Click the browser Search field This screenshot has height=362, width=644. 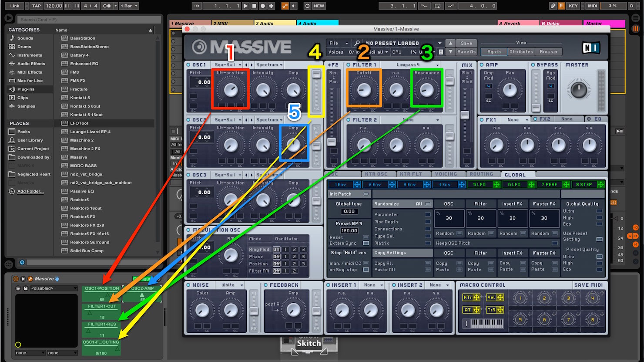coord(89,20)
